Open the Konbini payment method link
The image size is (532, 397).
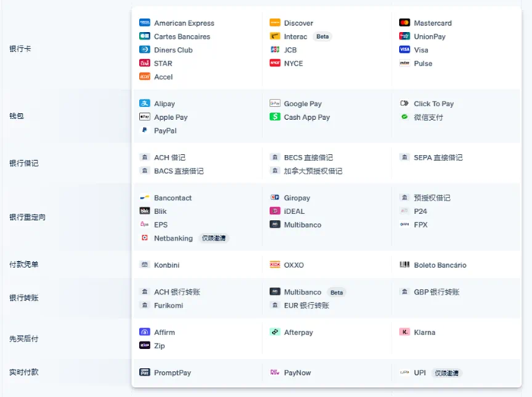(x=166, y=265)
